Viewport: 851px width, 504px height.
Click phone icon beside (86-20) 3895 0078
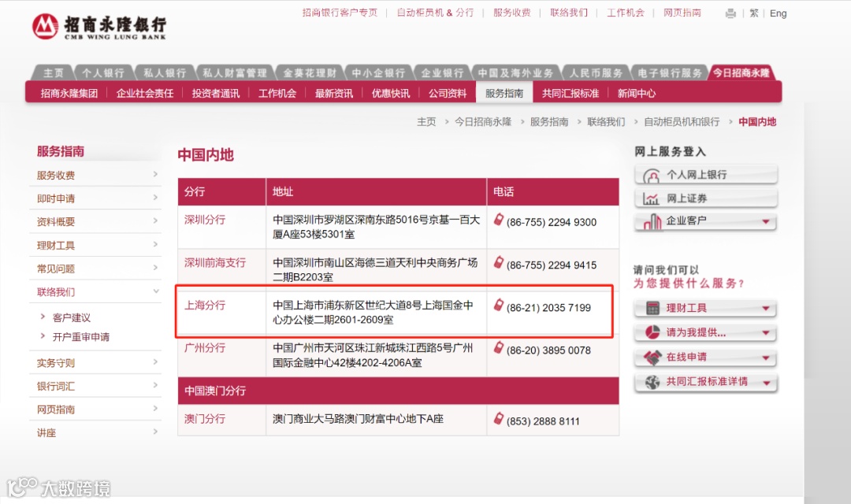pyautogui.click(x=498, y=348)
